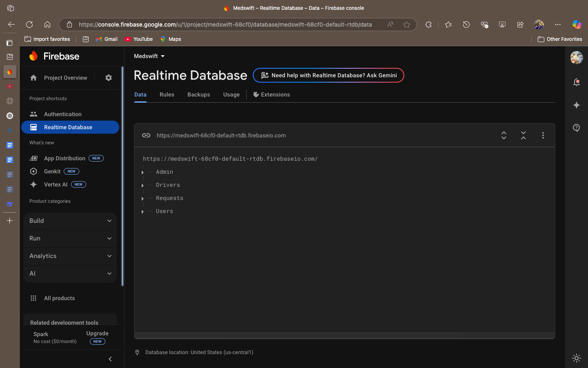
Task: Expand the Drivers node
Action: coord(143,185)
